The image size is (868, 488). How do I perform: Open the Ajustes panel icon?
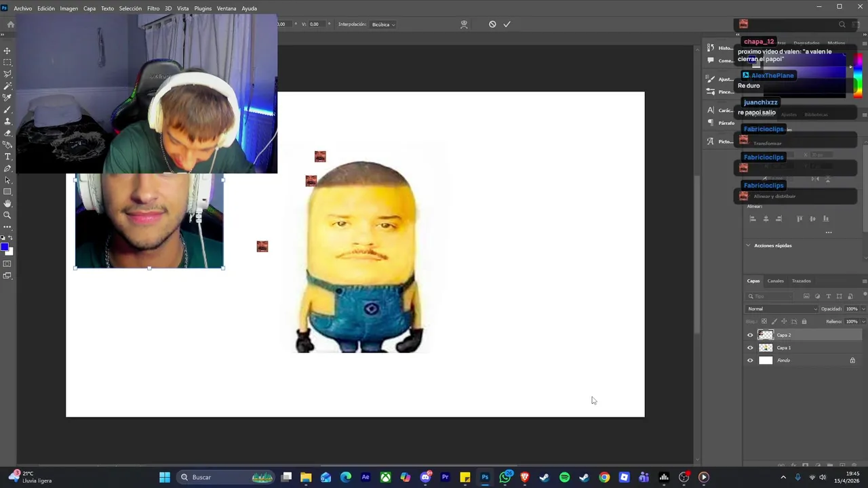(711, 79)
